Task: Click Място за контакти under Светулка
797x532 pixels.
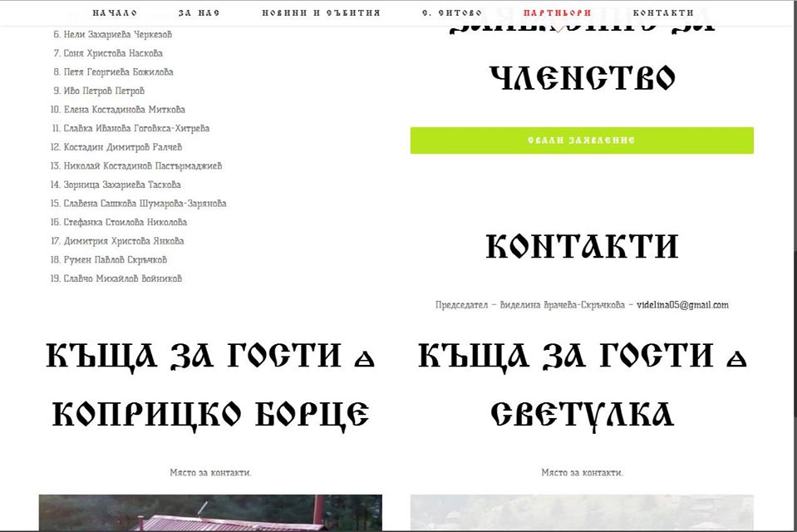Action: point(582,473)
